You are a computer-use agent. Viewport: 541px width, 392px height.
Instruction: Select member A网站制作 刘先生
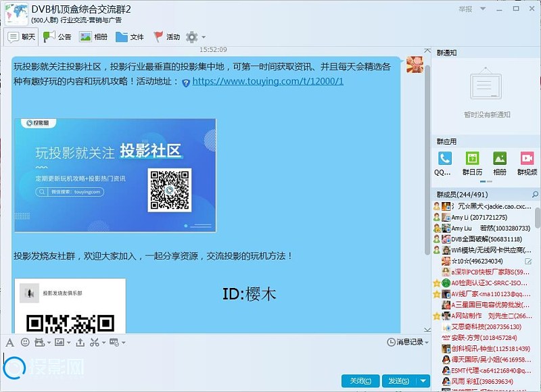click(x=483, y=316)
